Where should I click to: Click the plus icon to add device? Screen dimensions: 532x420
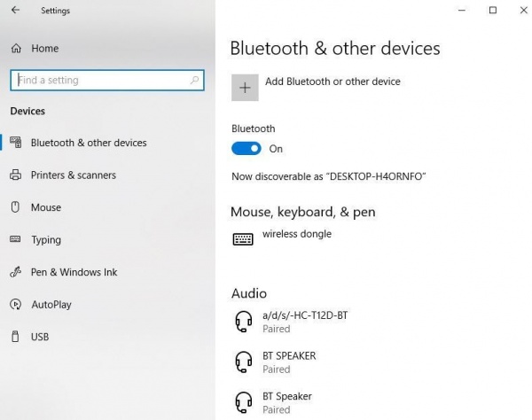[x=246, y=86]
